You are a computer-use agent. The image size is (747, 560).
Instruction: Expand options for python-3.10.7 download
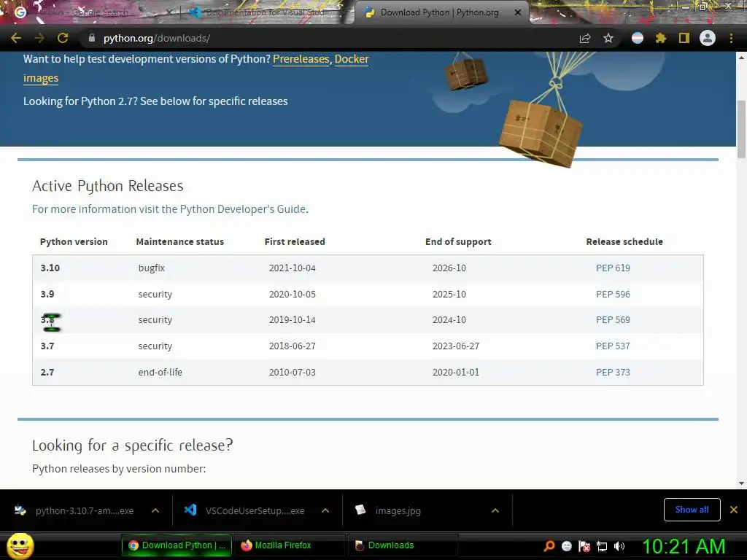tap(155, 510)
